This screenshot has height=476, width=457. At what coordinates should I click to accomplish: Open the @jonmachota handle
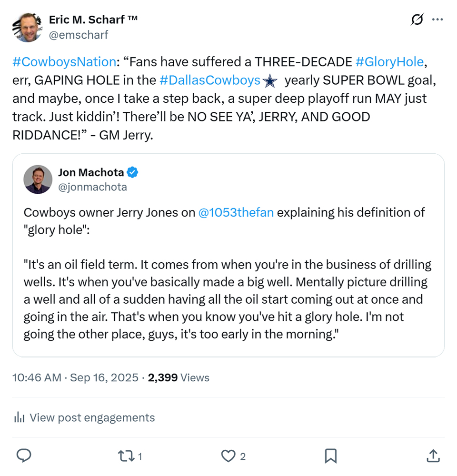point(92,187)
